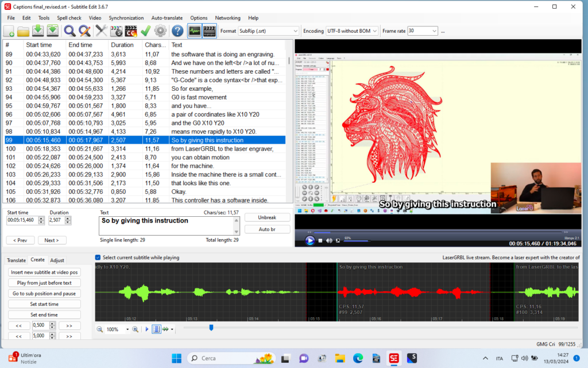This screenshot has height=368, width=588.
Task: Open the Synchronization menu
Action: click(126, 18)
